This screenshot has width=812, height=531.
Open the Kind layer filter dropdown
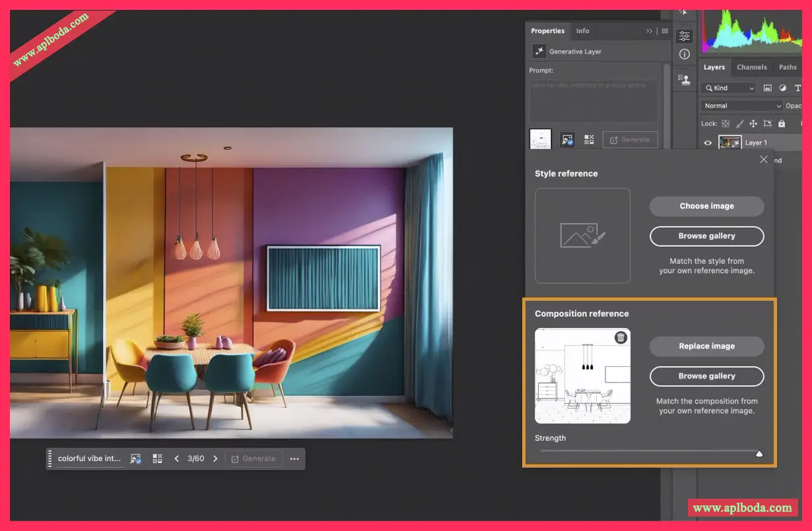click(729, 88)
